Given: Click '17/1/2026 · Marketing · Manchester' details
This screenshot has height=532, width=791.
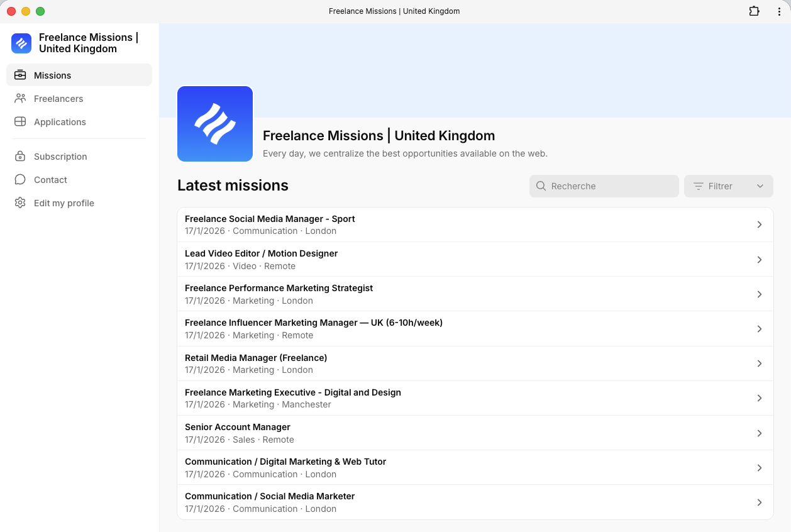Looking at the screenshot, I should (x=258, y=404).
